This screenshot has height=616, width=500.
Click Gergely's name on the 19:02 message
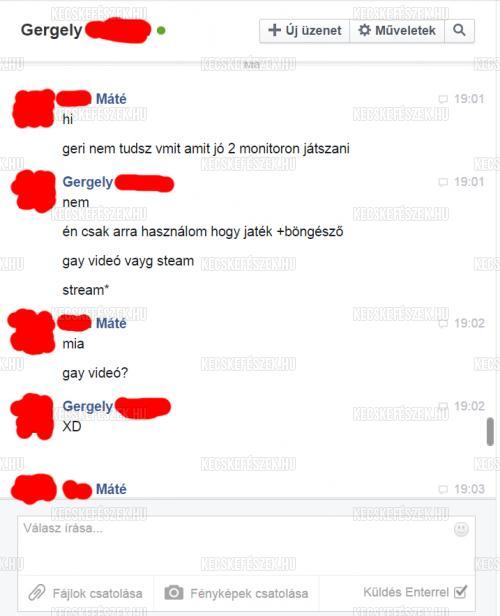point(88,406)
